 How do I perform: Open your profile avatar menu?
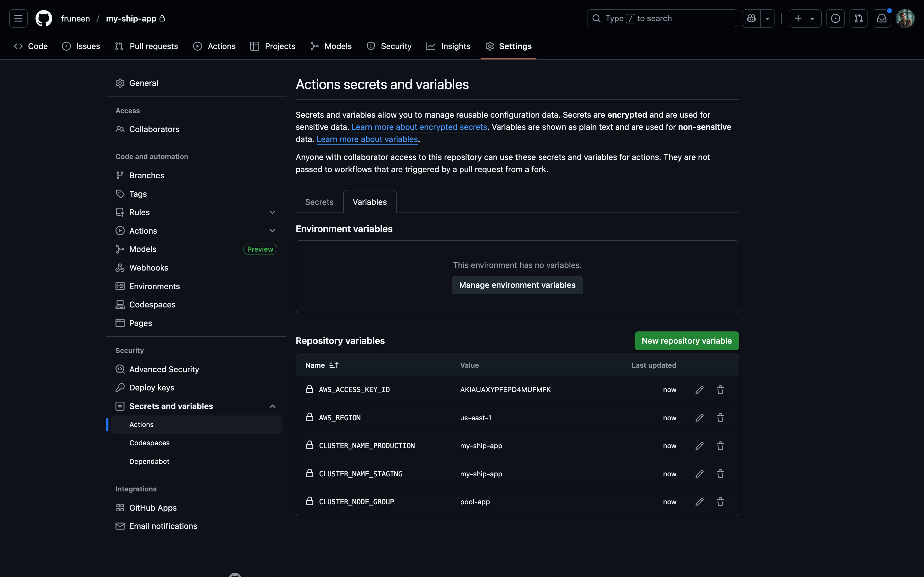point(905,18)
